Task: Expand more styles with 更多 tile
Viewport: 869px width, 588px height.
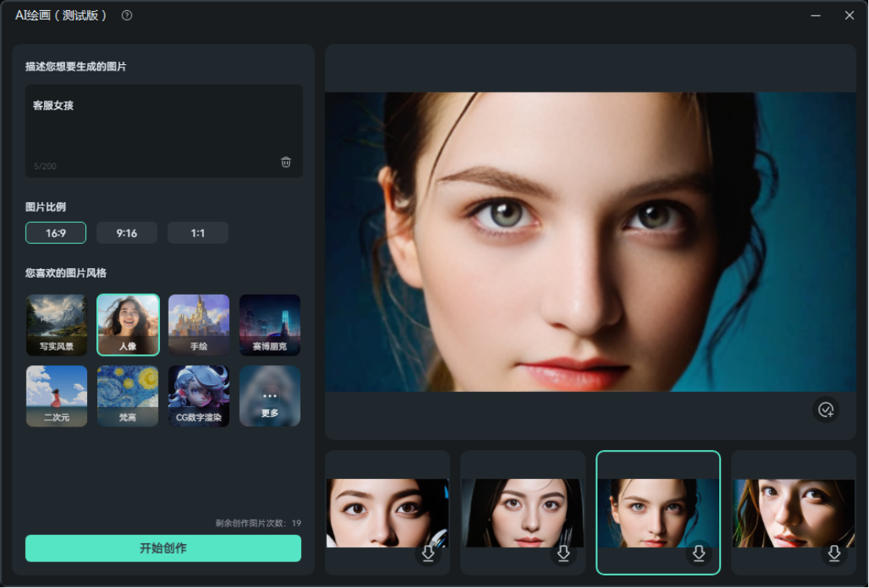Action: (x=270, y=396)
